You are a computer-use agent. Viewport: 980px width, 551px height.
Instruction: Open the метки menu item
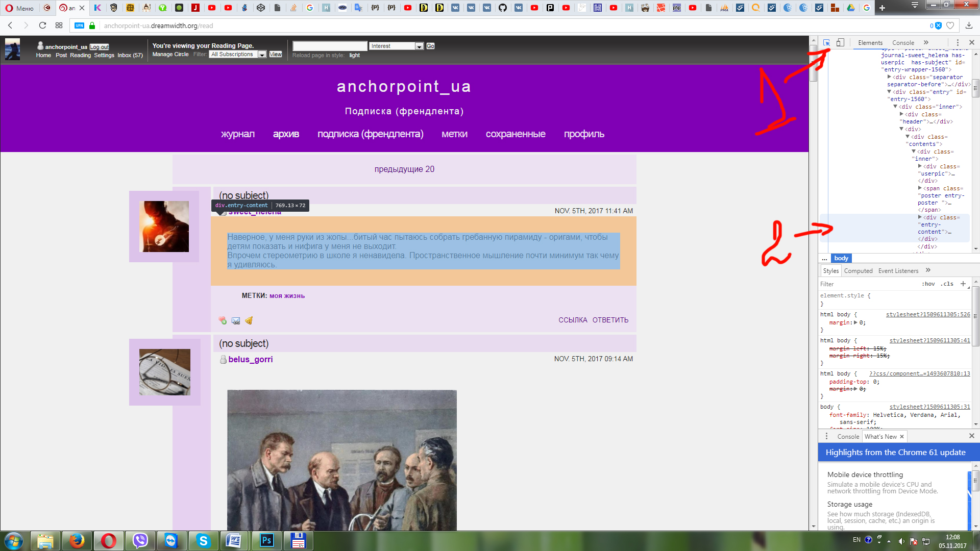[454, 134]
